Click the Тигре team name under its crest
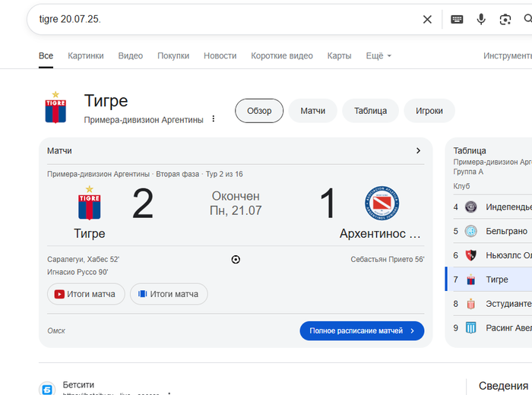 90,234
